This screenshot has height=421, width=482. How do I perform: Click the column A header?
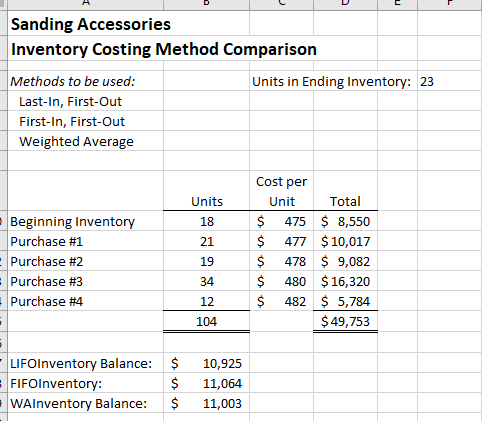tap(86, 4)
